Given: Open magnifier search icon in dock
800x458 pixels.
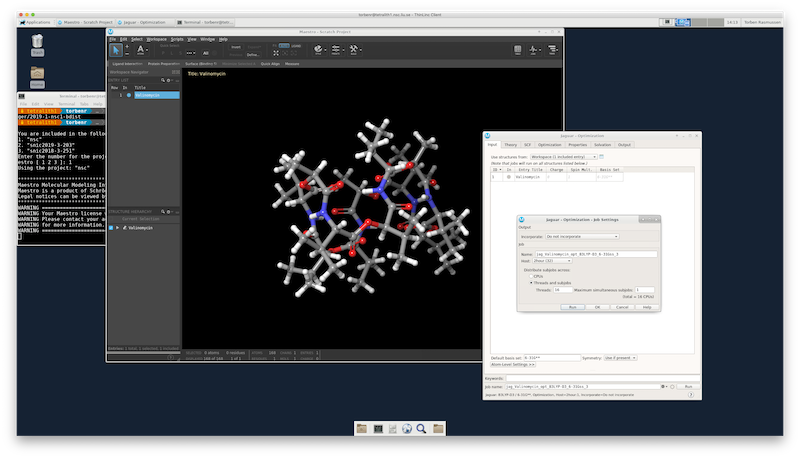Looking at the screenshot, I should click(421, 429).
